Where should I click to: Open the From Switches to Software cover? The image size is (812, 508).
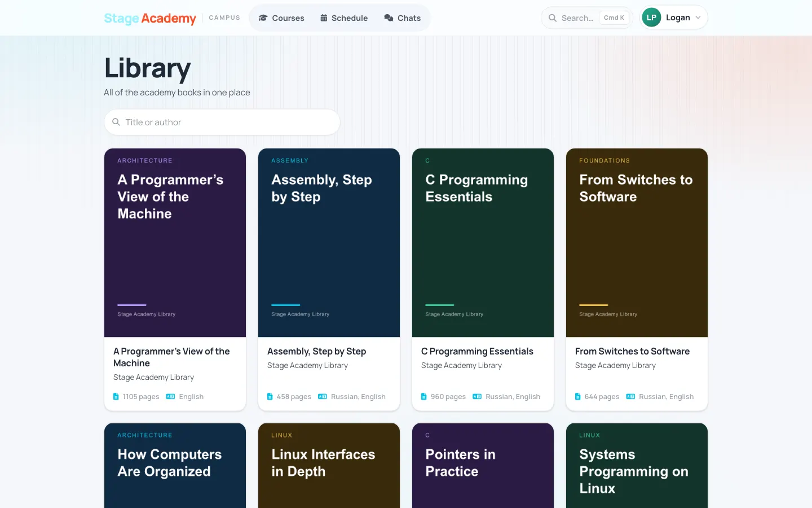point(637,243)
